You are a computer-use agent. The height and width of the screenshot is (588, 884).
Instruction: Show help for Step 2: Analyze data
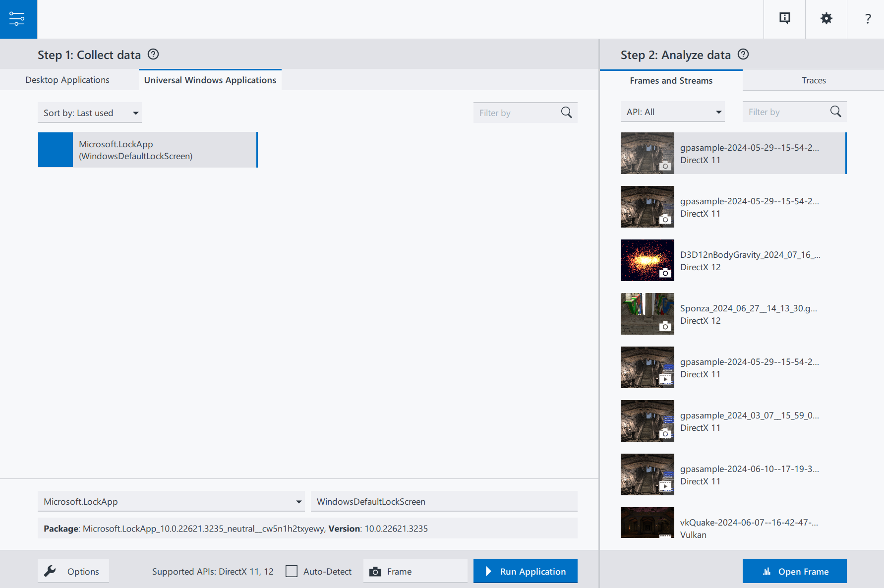tap(743, 54)
